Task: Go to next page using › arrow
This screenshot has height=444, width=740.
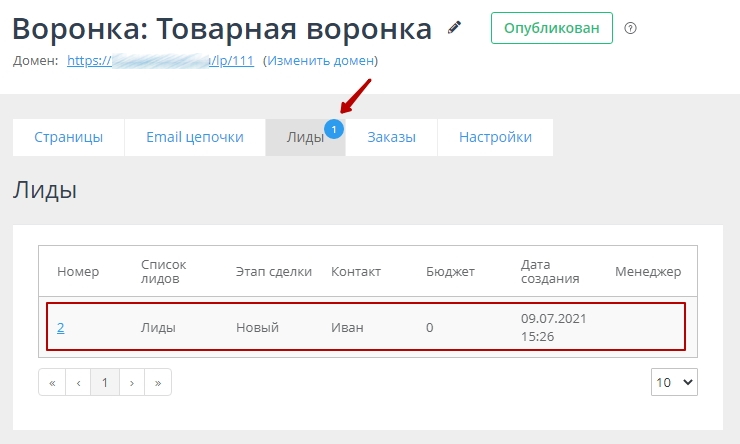Action: [132, 382]
